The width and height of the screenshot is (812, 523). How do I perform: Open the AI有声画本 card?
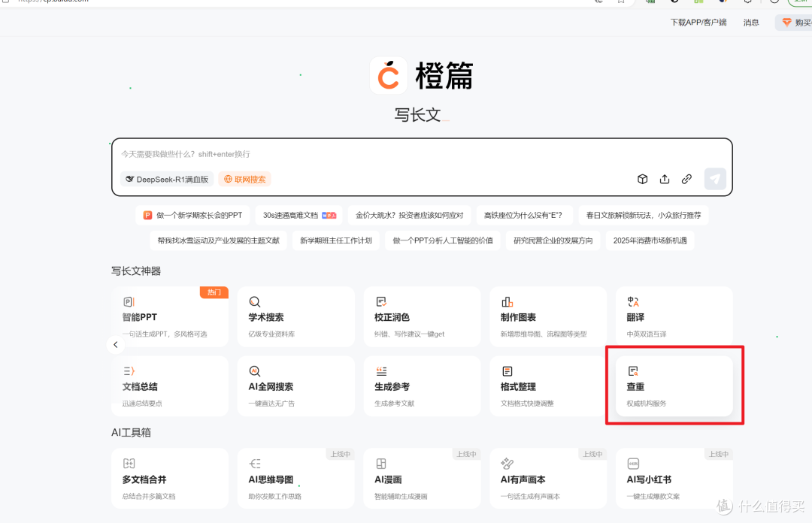coord(548,479)
